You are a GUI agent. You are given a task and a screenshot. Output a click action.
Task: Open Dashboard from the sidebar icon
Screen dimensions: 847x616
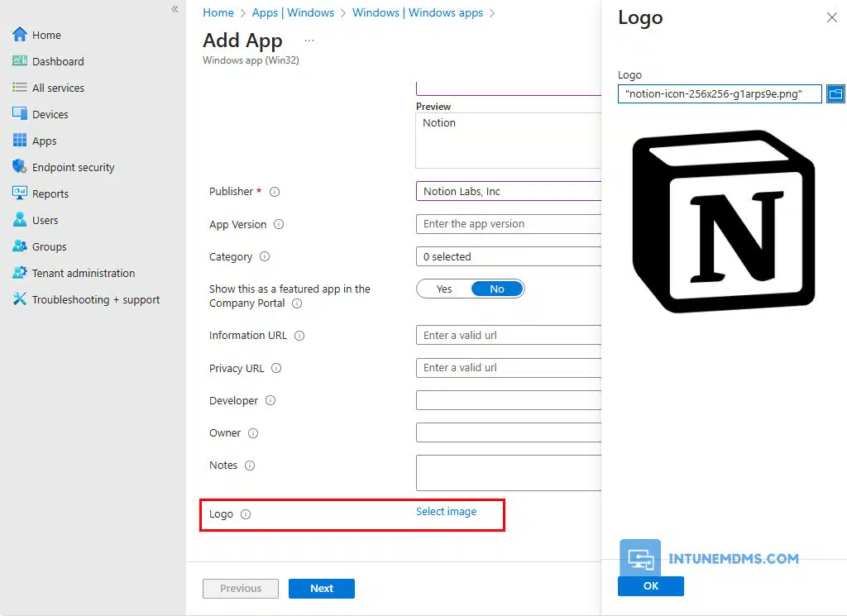point(20,61)
